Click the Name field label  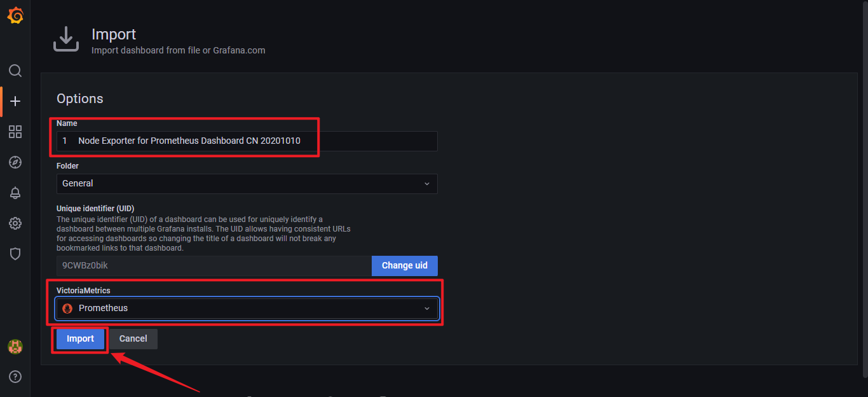[67, 123]
